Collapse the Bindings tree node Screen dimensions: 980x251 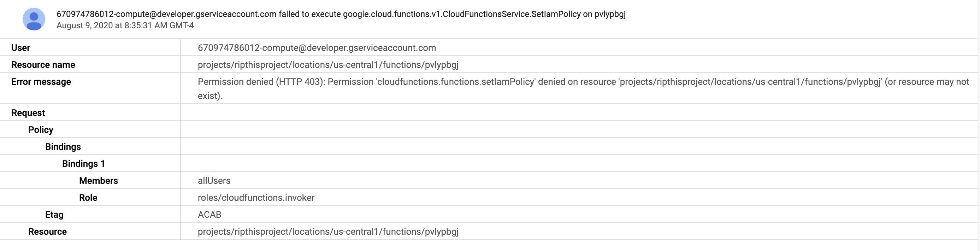(x=63, y=147)
